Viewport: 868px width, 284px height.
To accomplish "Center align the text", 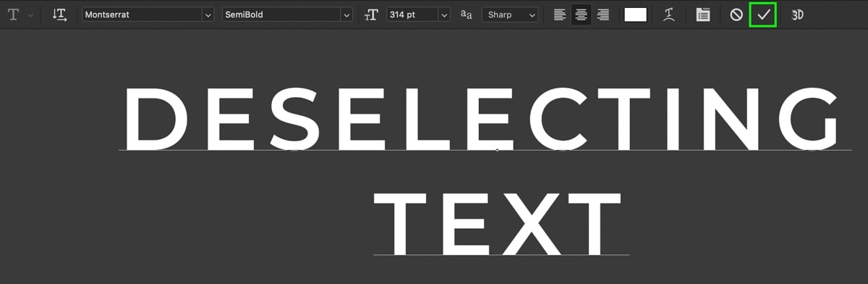I will 581,14.
